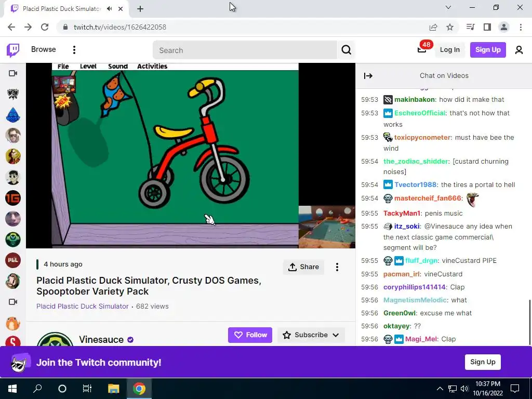Click Sign Up in the purple banner
Screen dimensions: 532x399
483,362
